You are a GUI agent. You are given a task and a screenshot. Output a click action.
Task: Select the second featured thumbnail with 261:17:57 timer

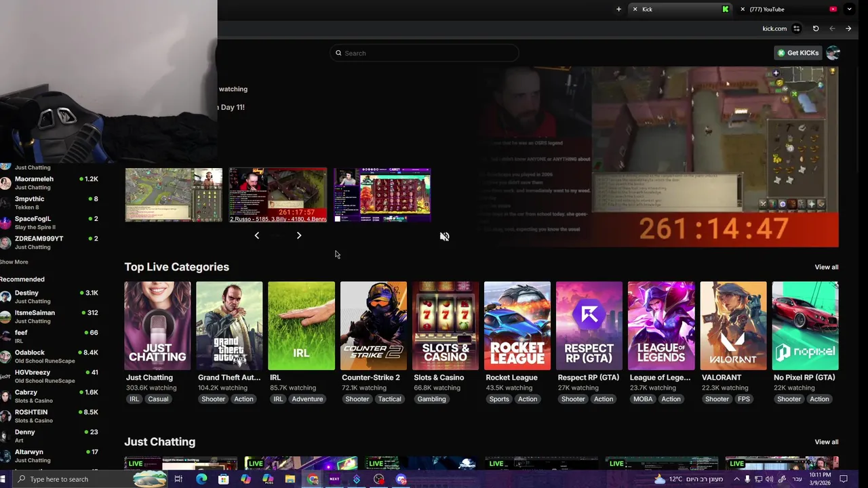coord(278,195)
